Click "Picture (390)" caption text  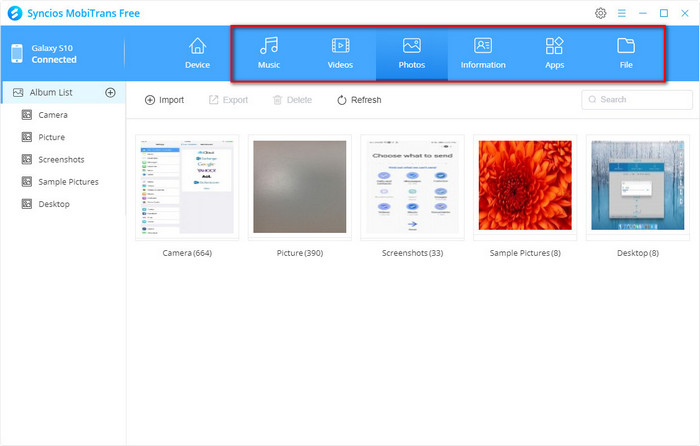coord(300,253)
